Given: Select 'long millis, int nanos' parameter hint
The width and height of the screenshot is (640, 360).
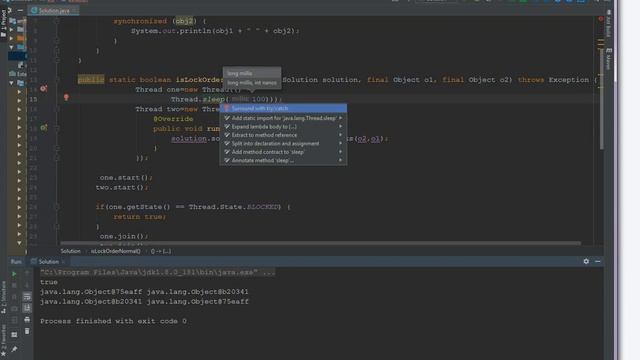Looking at the screenshot, I should (252, 83).
